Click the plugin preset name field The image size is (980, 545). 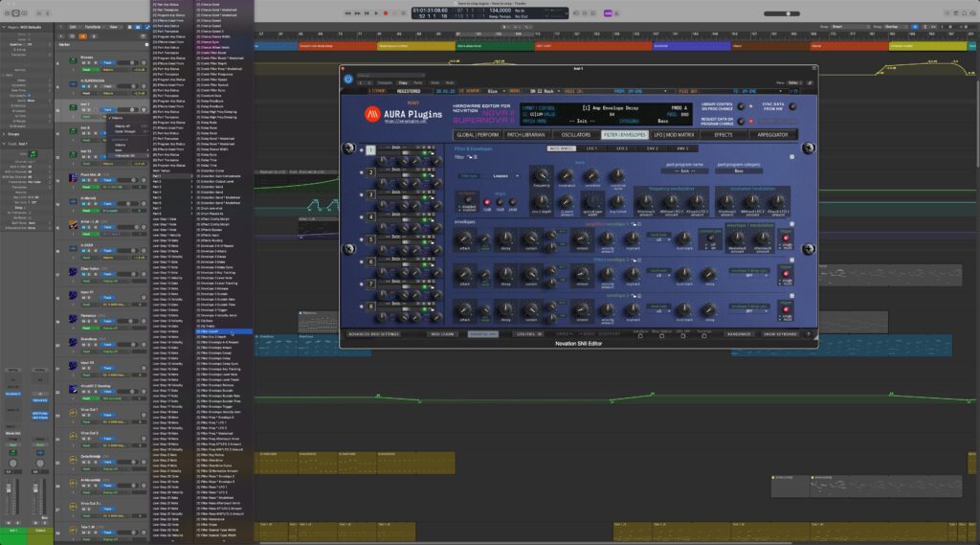(390, 76)
